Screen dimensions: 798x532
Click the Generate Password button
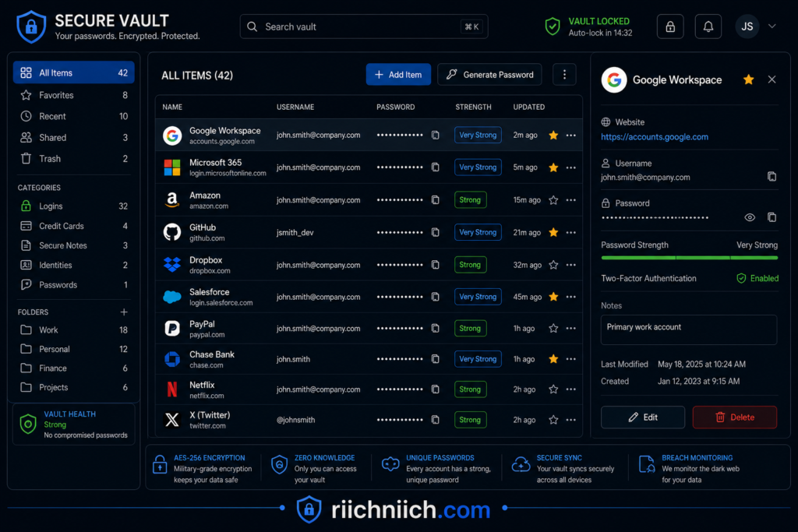(x=489, y=75)
